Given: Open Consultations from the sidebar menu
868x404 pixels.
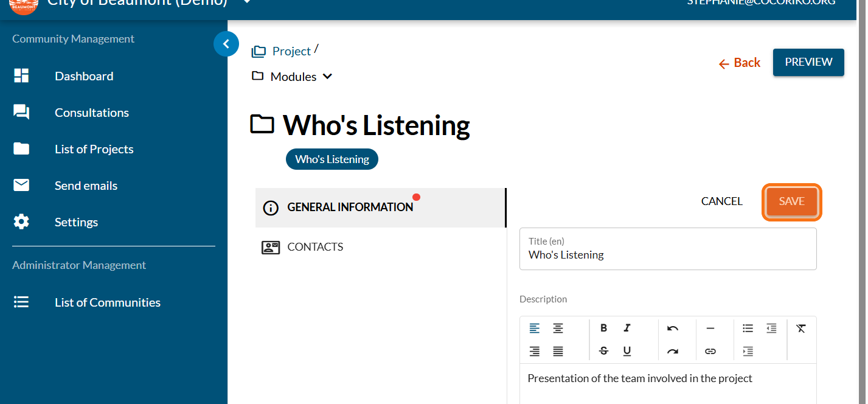Looking at the screenshot, I should click(91, 113).
